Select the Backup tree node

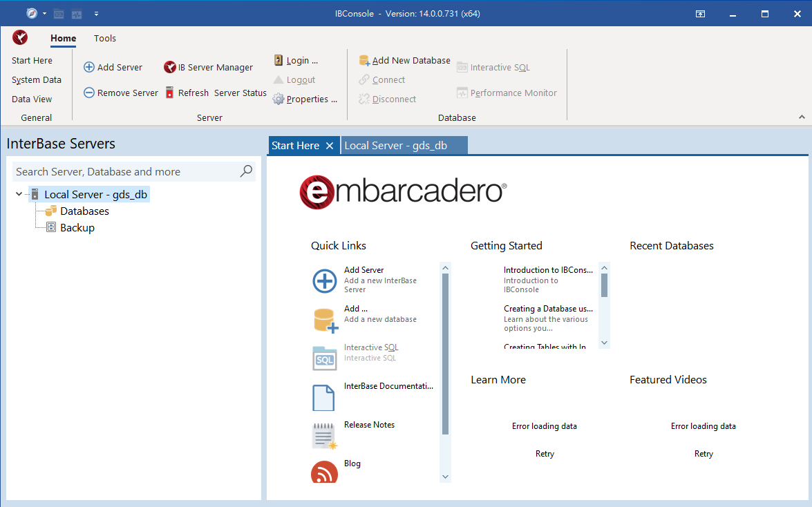[x=77, y=228]
